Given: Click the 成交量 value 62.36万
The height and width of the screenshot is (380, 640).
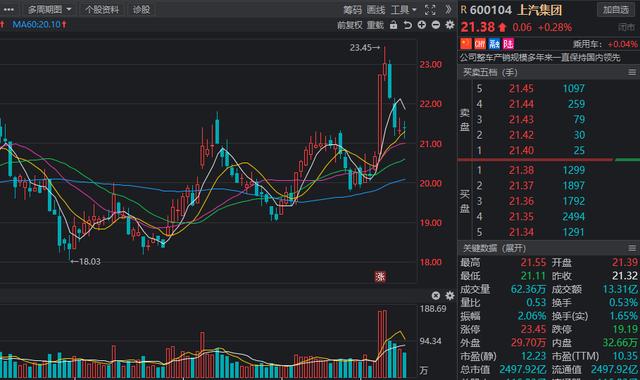Looking at the screenshot, I should click(528, 289).
